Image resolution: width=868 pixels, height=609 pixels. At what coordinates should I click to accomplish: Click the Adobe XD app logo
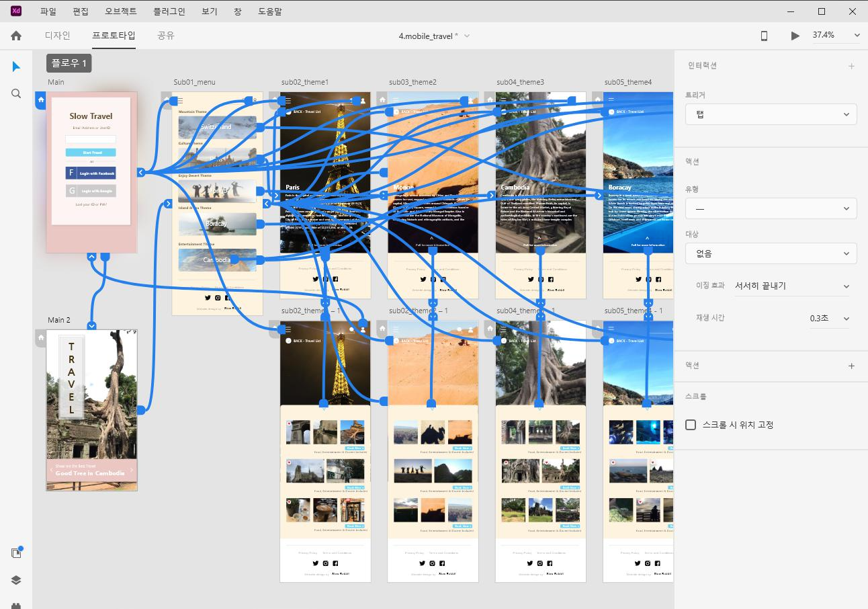click(16, 11)
